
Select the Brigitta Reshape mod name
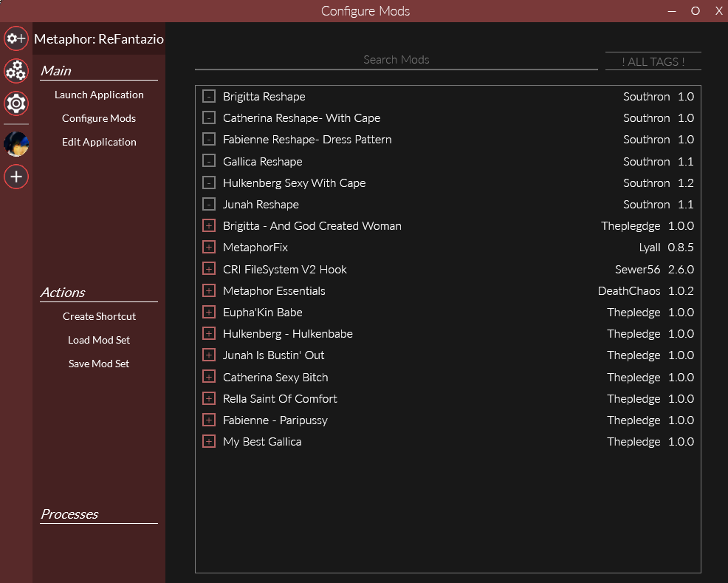click(264, 97)
